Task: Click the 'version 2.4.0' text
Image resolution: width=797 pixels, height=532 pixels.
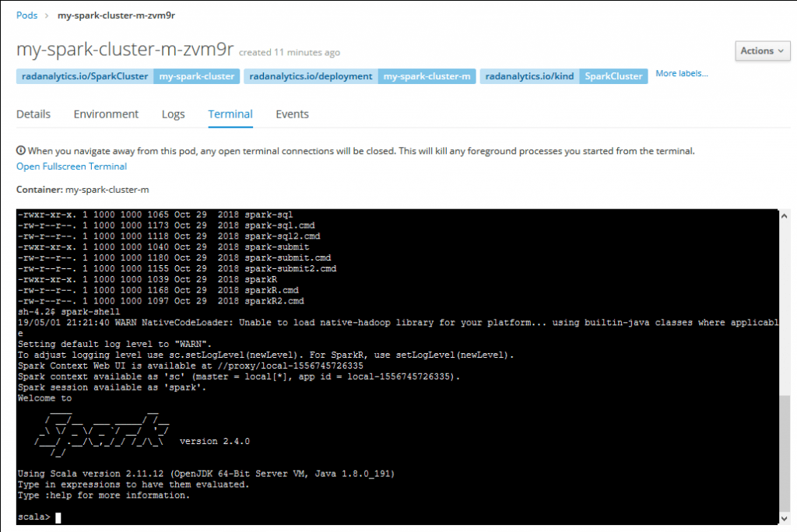Action: 215,441
